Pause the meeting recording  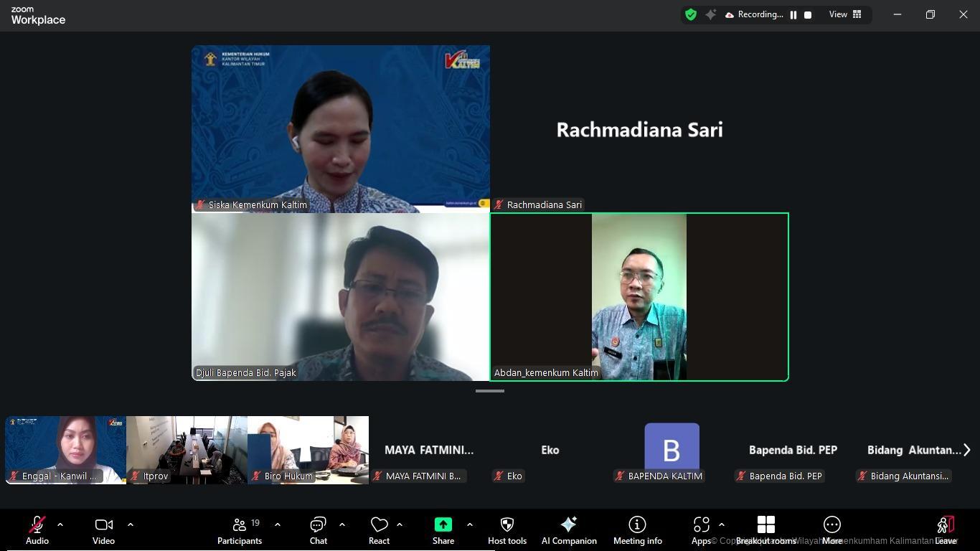tap(793, 14)
